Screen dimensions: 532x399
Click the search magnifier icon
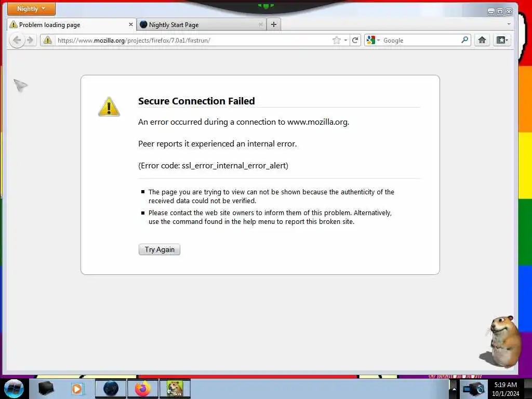[x=465, y=40]
